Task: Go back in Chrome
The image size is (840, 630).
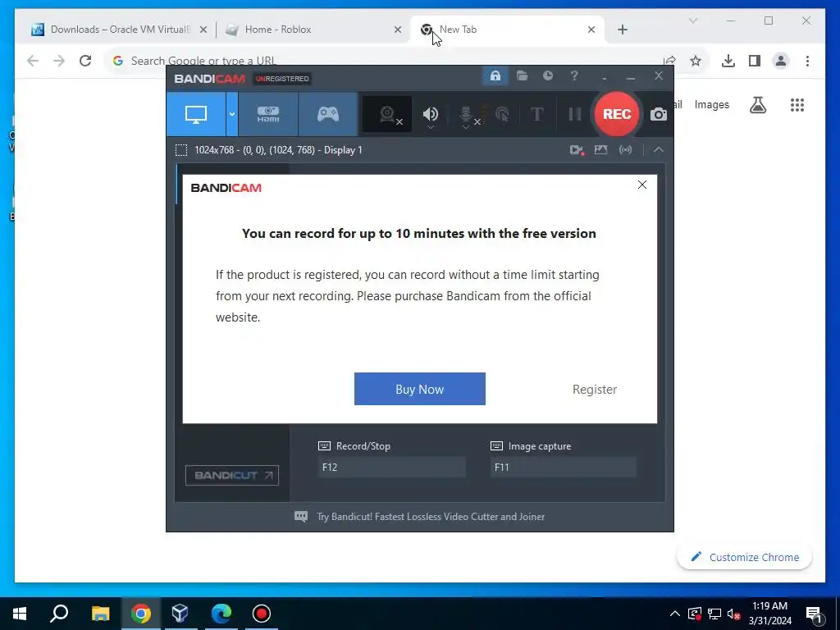Action: (33, 61)
